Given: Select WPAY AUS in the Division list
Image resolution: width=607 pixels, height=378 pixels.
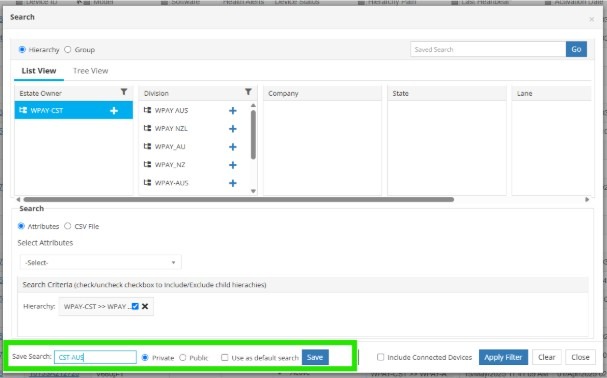Looking at the screenshot, I should [x=171, y=110].
